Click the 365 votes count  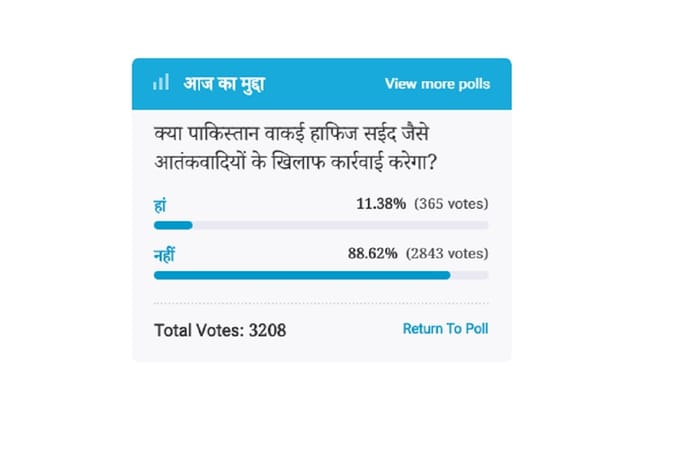[x=451, y=204]
